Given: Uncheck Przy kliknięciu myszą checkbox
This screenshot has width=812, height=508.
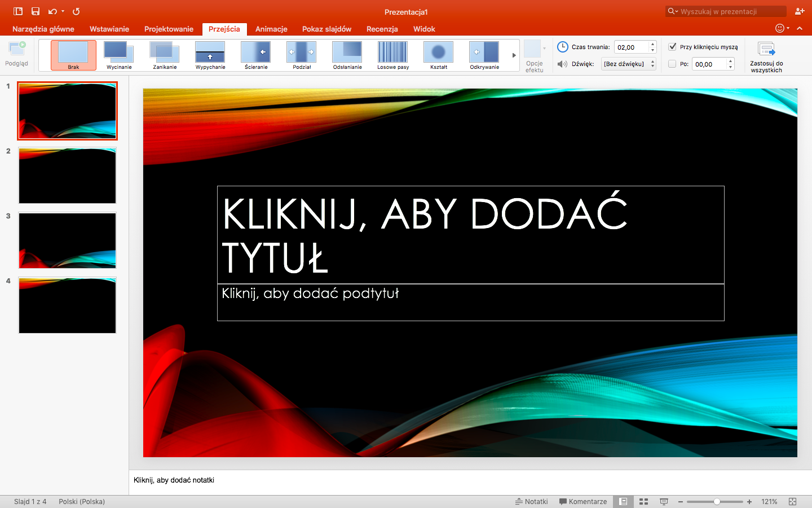Looking at the screenshot, I should [672, 47].
